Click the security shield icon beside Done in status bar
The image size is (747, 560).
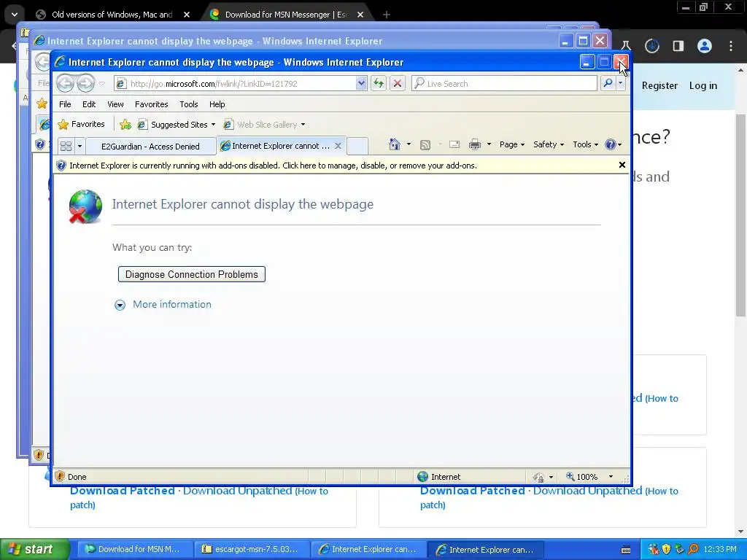tap(60, 476)
